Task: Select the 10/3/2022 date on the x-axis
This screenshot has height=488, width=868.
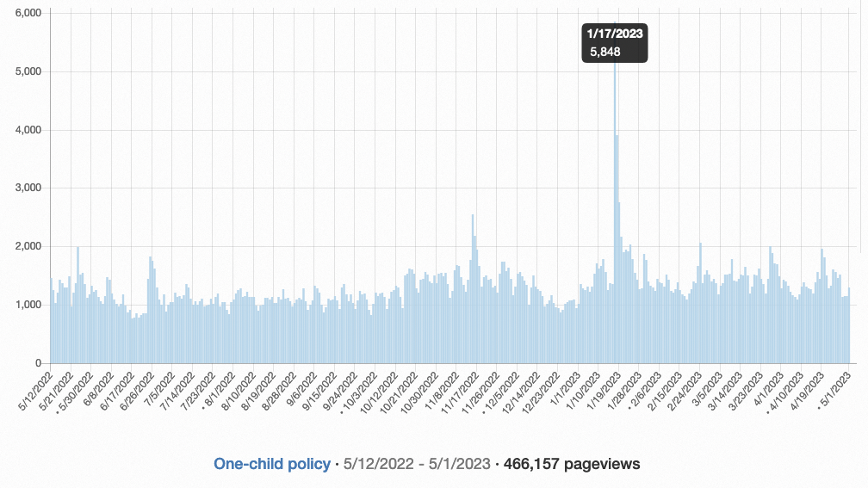Action: [360, 388]
